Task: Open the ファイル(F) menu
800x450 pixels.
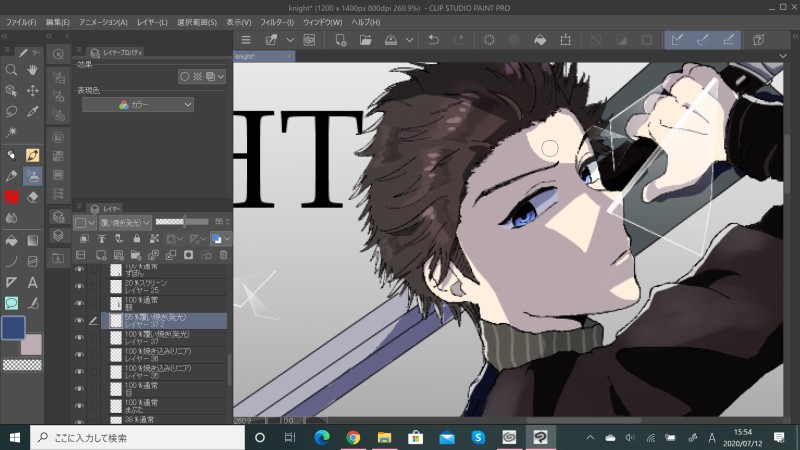Action: (x=21, y=22)
